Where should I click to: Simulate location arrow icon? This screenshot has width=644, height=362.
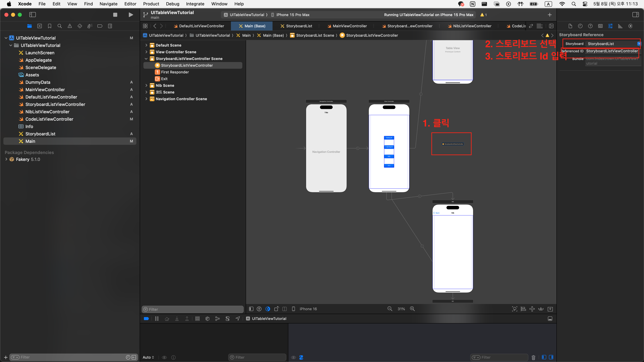click(238, 319)
